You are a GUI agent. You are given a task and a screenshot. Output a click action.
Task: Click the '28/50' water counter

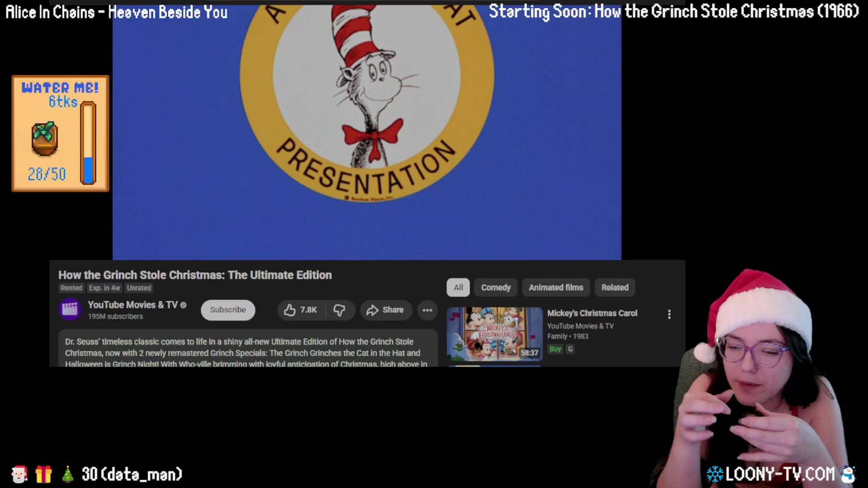point(47,174)
